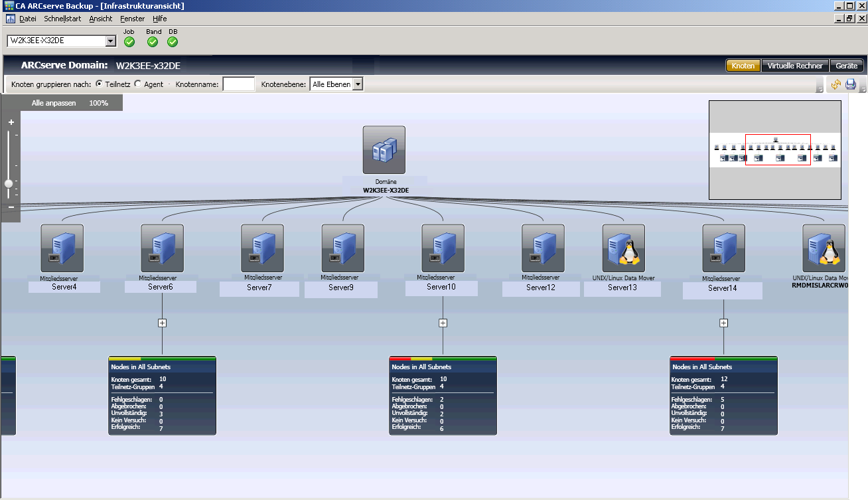868x500 pixels.
Task: Click the 100% zoom level text
Action: point(99,103)
